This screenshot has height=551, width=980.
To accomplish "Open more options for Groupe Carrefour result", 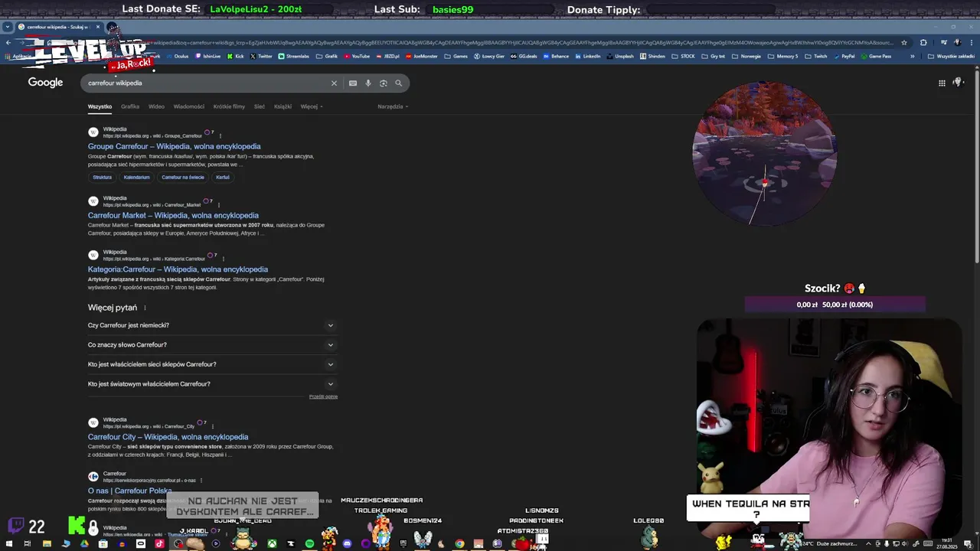I will tap(220, 135).
